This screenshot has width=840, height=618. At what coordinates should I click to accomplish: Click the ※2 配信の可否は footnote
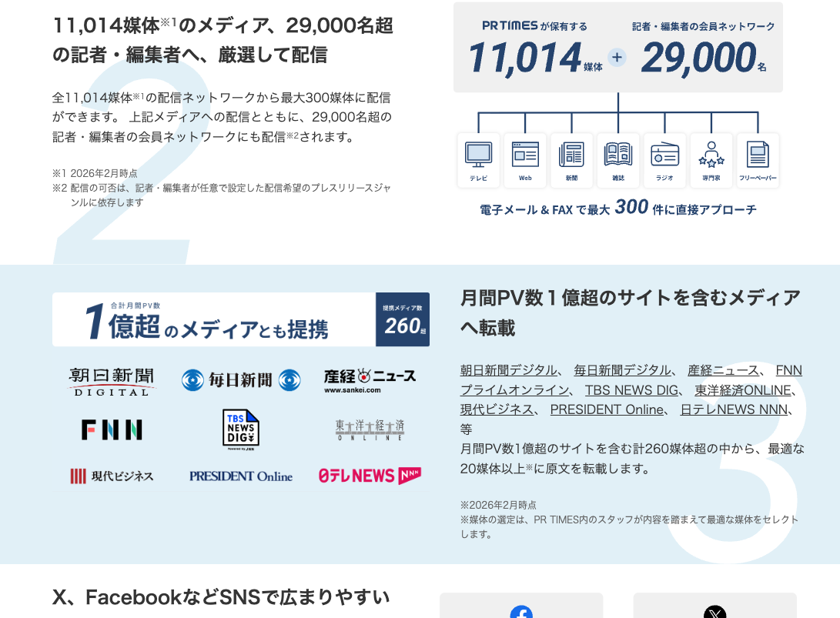point(221,195)
